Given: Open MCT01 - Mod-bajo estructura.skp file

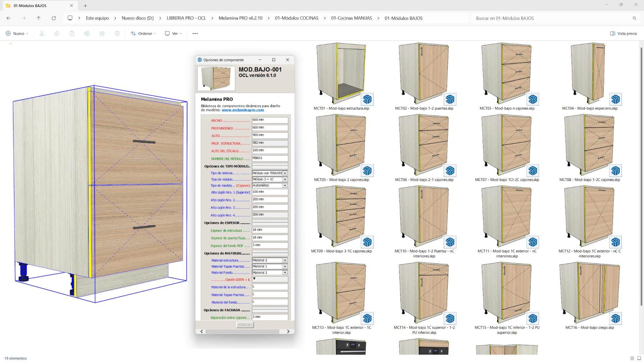Looking at the screenshot, I should click(341, 76).
